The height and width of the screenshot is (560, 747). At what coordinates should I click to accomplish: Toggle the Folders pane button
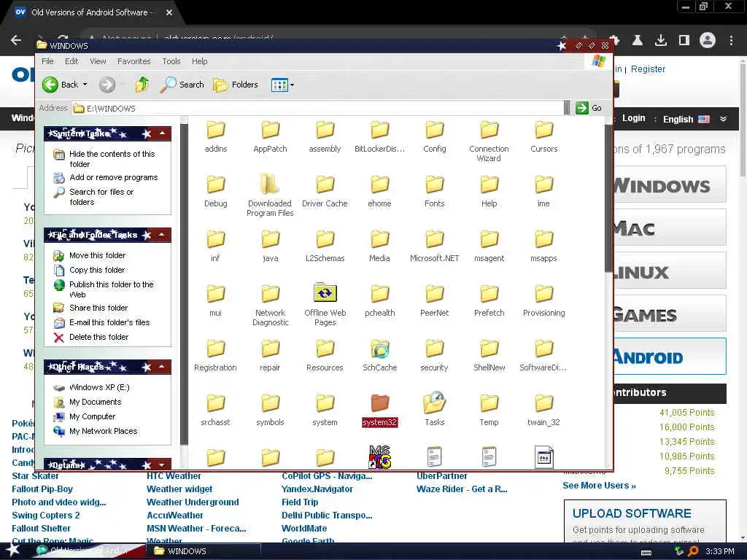[236, 85]
